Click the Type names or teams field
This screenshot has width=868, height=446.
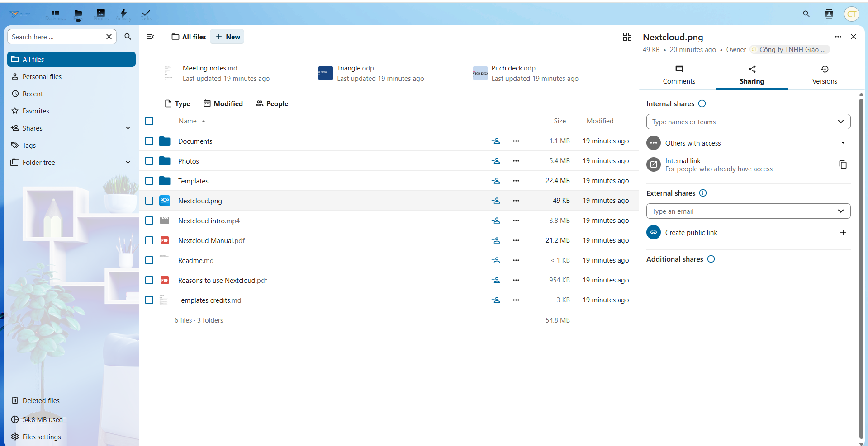742,122
